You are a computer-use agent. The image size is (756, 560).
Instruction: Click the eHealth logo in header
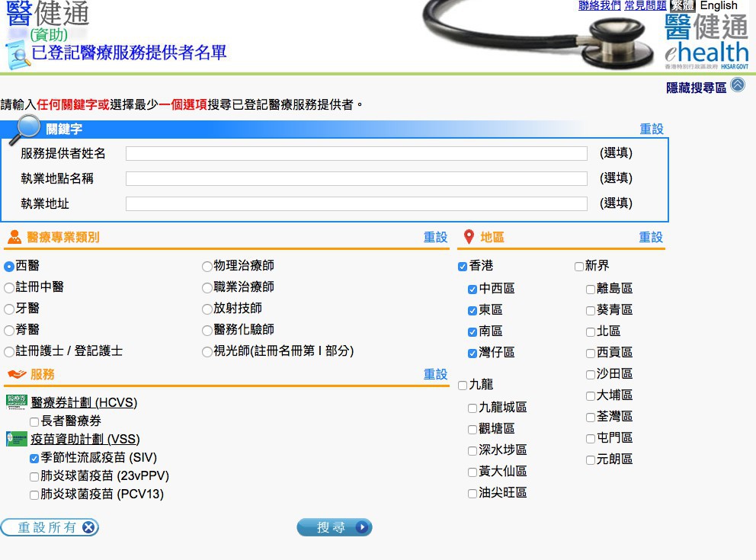[706, 42]
